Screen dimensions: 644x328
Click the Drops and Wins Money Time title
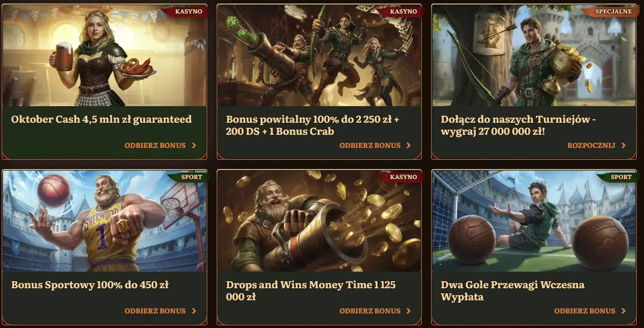click(311, 291)
